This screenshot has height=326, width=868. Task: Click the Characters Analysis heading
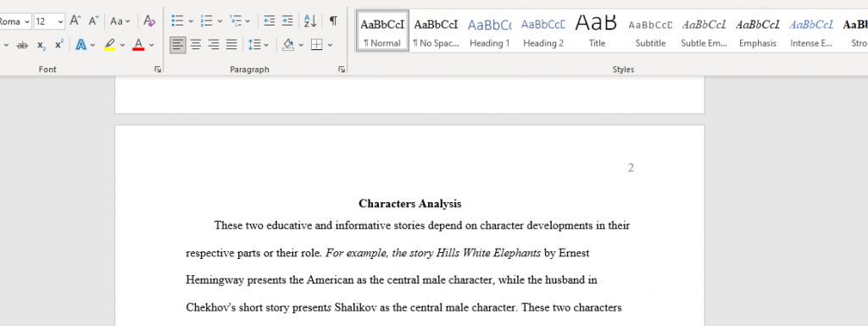click(x=409, y=204)
